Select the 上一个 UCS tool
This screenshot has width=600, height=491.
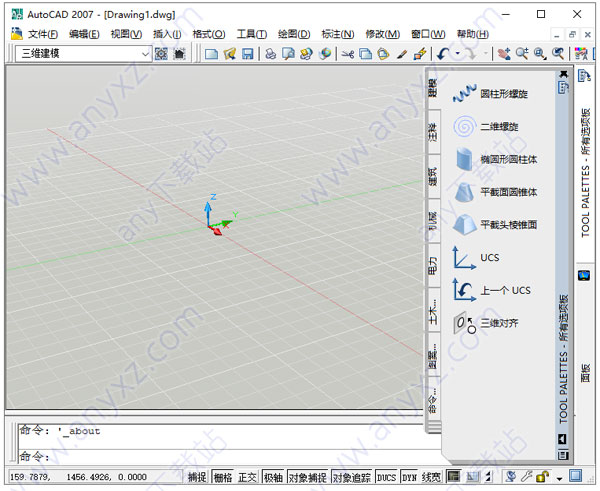492,290
